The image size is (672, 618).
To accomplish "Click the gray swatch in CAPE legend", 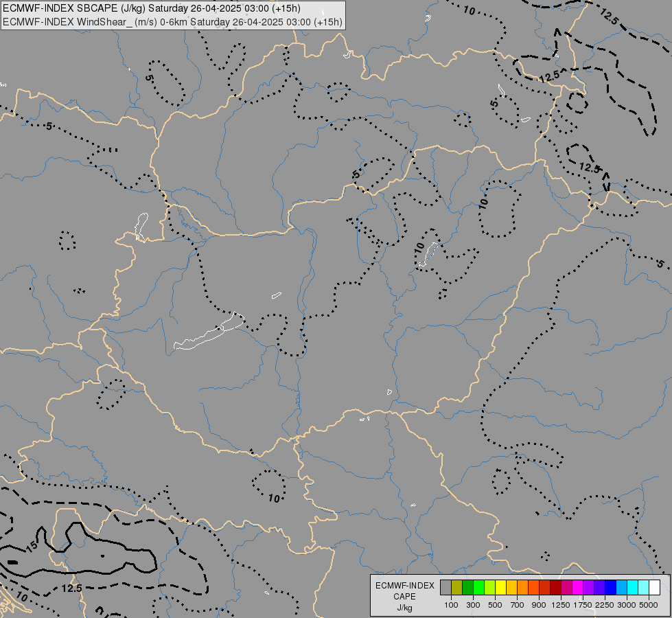I will click(445, 588).
